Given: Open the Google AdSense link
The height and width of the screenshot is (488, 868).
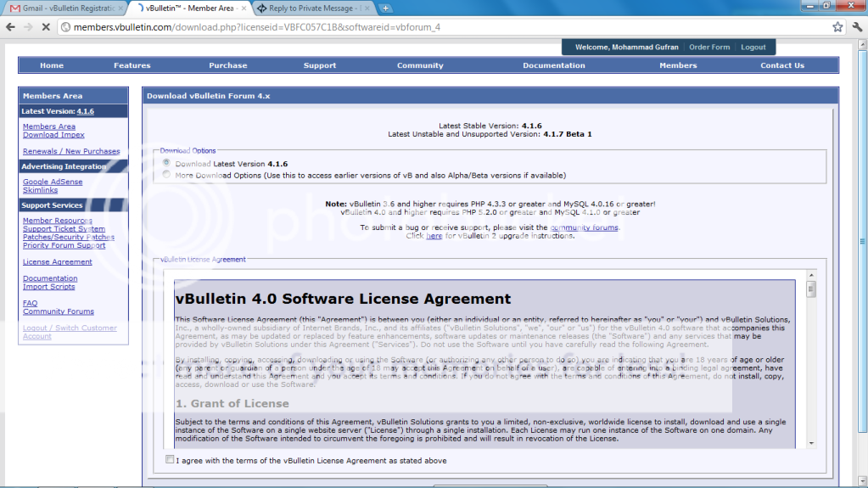Looking at the screenshot, I should 53,182.
